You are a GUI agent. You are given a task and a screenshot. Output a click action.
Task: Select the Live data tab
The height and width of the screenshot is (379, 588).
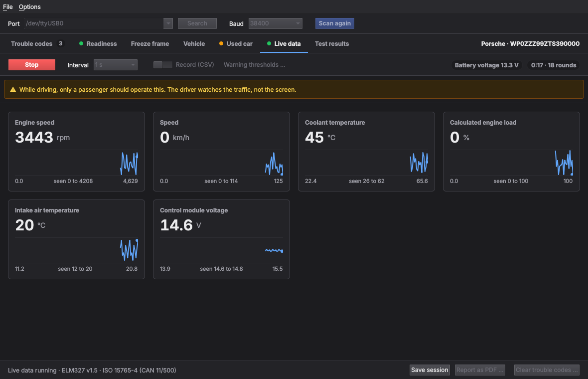click(284, 44)
